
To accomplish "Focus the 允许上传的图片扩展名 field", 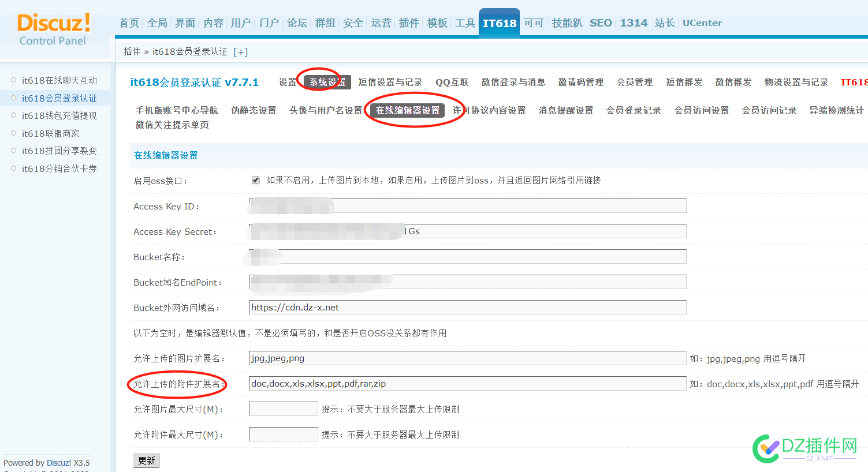I will pos(468,358).
